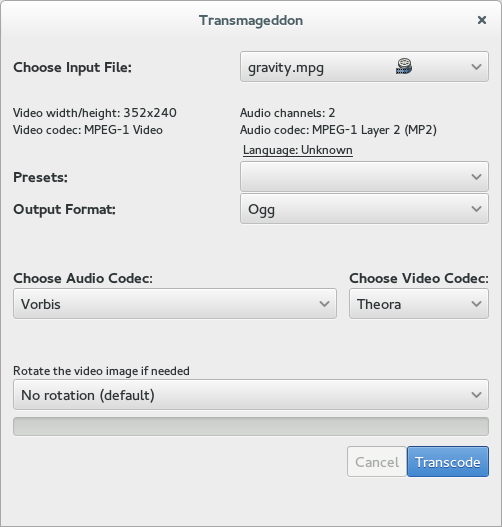Click the Transcode button
Viewport: 502px width, 527px height.
tap(448, 461)
